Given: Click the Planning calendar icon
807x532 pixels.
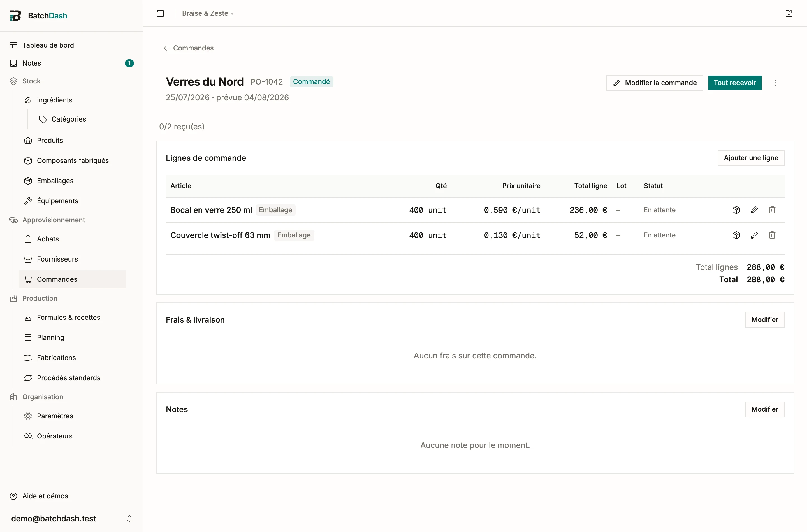Looking at the screenshot, I should (28, 338).
